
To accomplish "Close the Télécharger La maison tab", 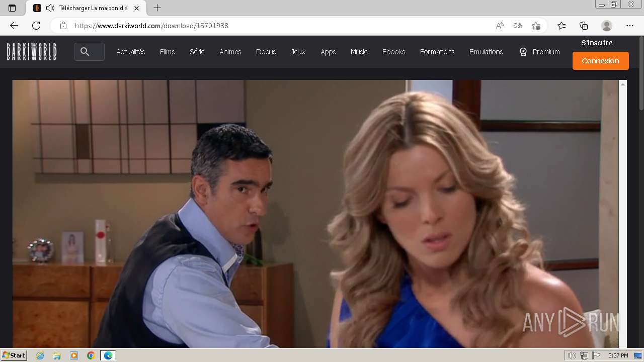I will pyautogui.click(x=136, y=8).
